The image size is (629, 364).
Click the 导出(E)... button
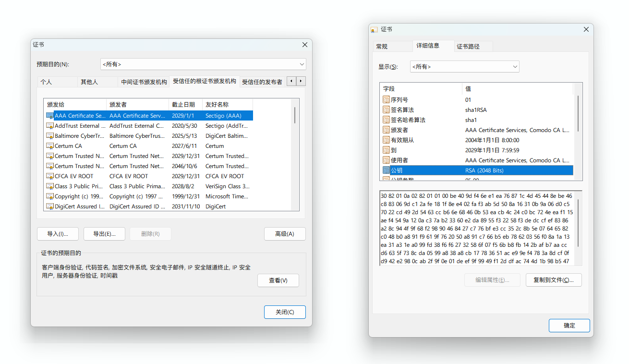pos(104,234)
